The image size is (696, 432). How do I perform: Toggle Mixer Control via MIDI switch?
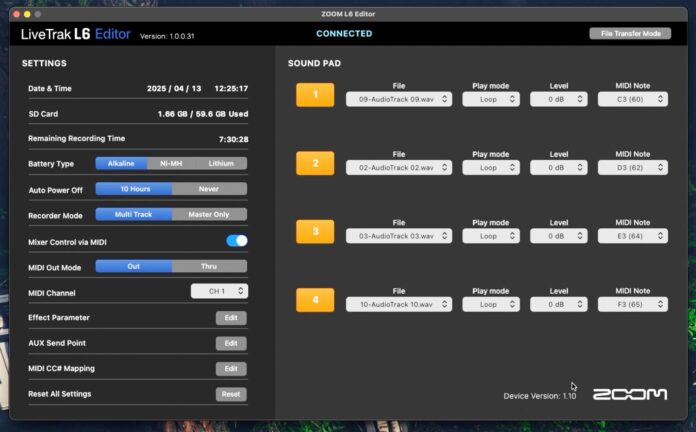coord(237,240)
